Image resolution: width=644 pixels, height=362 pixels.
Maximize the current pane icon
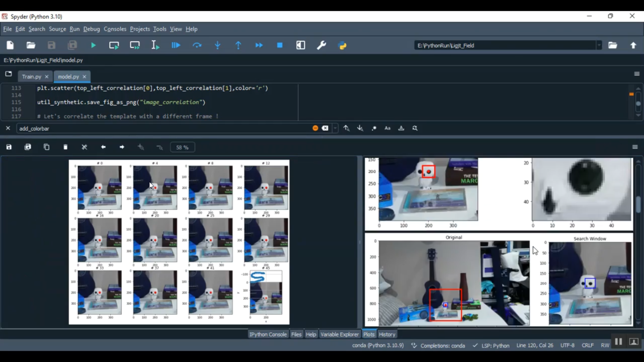pos(301,45)
